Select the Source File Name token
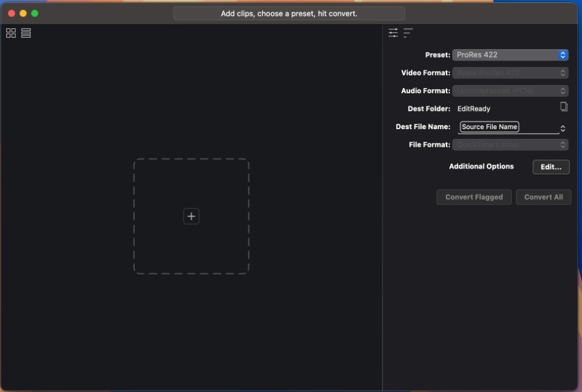 489,127
